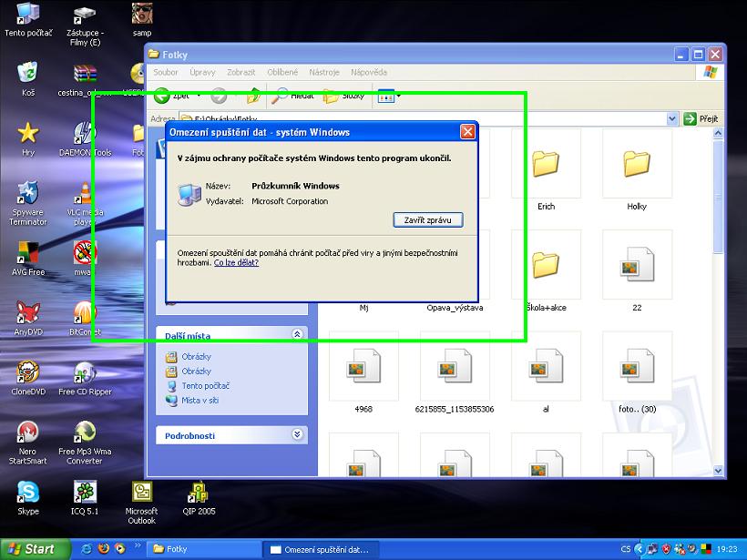This screenshot has width=747, height=560.
Task: Open the Soubor menu
Action: coord(166,72)
